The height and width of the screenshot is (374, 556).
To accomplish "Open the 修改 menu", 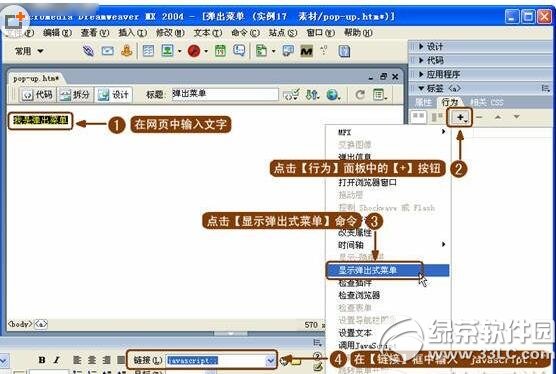I will [x=170, y=33].
